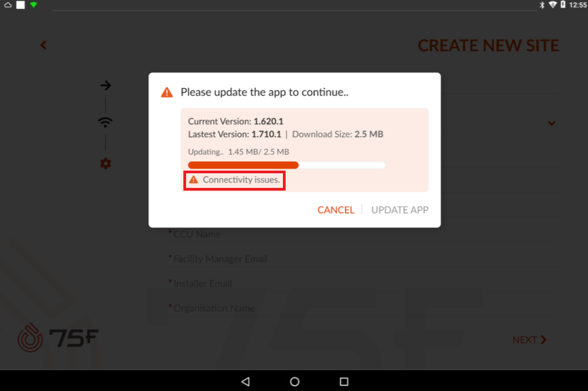Viewport: 588px width, 391px height.
Task: Click the green Wi-Fi status bar icon
Action: pos(34,5)
